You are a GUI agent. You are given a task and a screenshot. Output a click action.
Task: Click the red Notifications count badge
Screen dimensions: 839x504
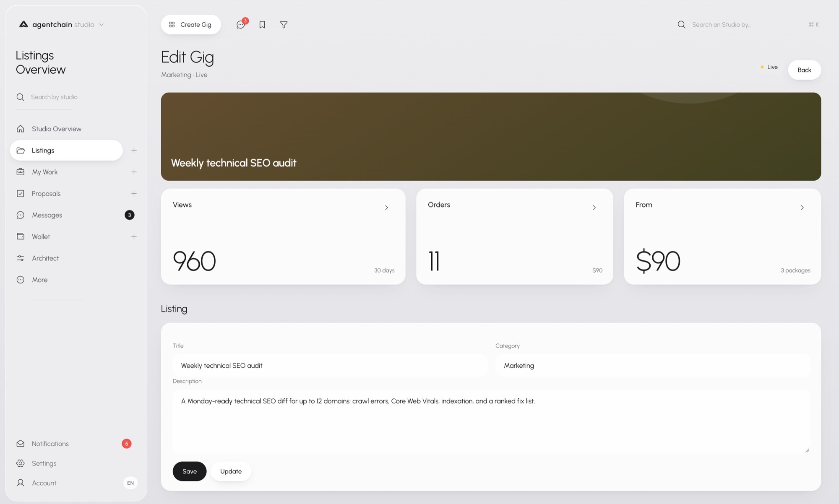coord(127,444)
